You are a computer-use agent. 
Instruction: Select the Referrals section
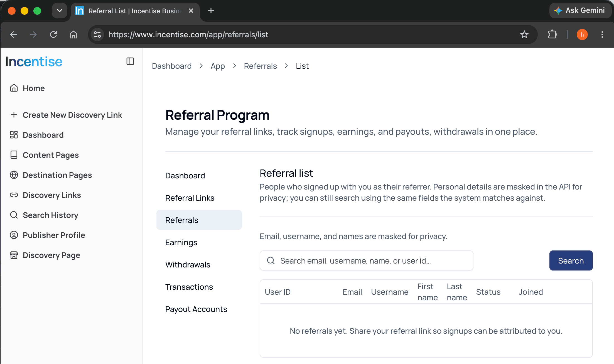coord(199,220)
